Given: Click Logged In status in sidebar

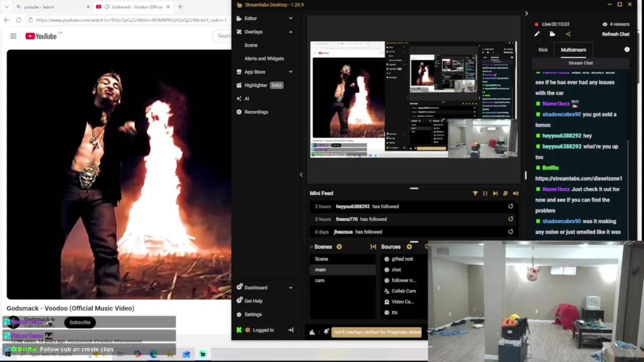Looking at the screenshot, I should coord(263,330).
